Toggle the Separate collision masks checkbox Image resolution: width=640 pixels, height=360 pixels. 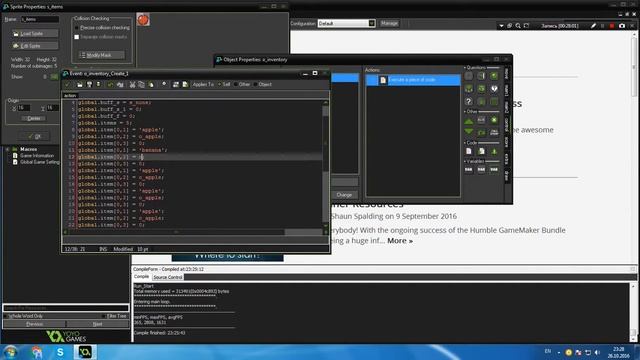76,37
